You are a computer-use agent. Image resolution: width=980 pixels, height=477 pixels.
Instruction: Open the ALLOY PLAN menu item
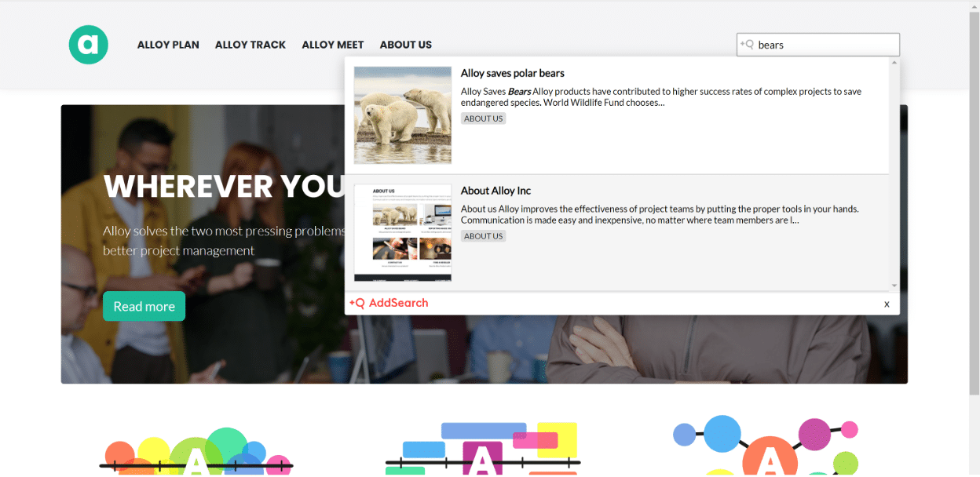tap(168, 45)
